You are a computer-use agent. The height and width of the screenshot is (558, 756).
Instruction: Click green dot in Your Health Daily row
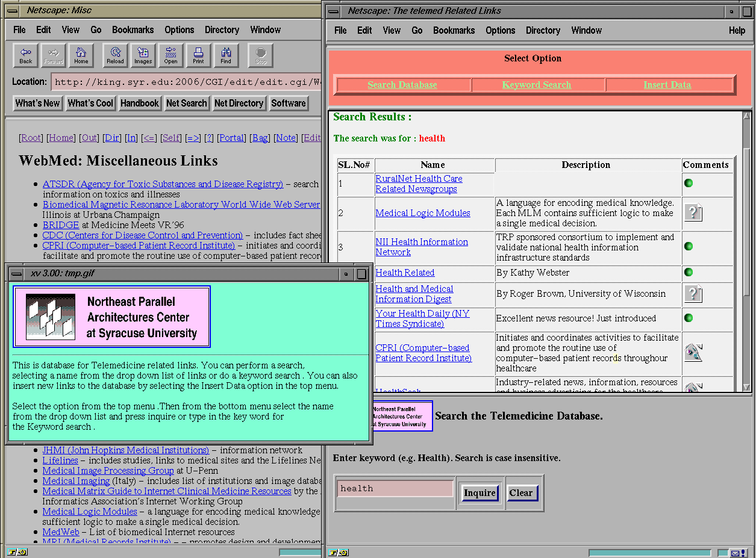point(689,318)
